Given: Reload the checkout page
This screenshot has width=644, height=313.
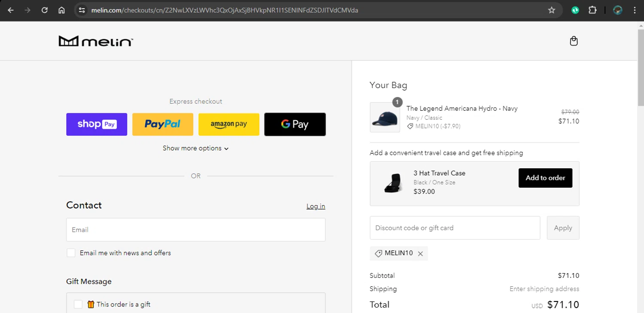Looking at the screenshot, I should click(45, 10).
